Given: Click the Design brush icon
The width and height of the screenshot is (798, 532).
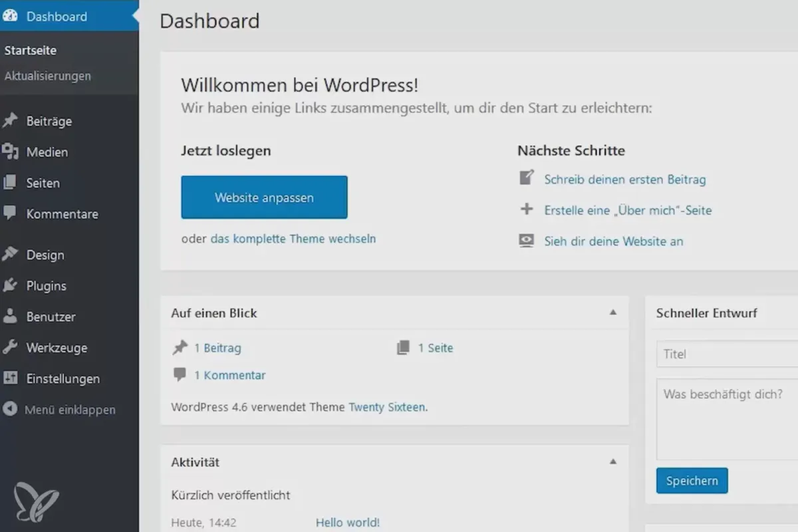Looking at the screenshot, I should pos(10,255).
